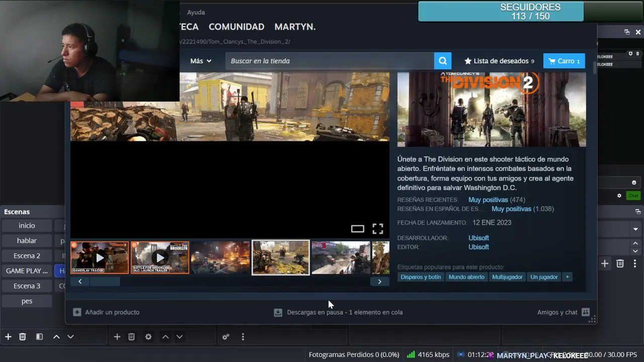Viewport: 644px width, 362px height.
Task: Click the up stepper arrow in right panel
Action: pyautogui.click(x=635, y=243)
